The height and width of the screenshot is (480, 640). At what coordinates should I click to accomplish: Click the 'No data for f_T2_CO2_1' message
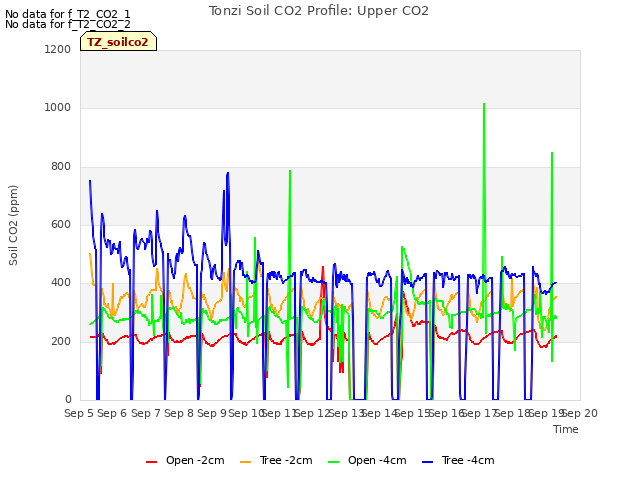[68, 14]
